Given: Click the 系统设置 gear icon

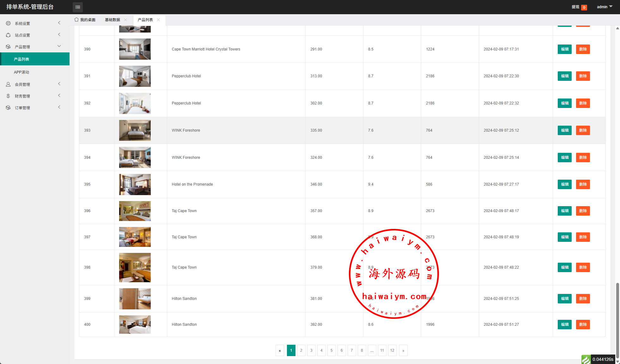Looking at the screenshot, I should pyautogui.click(x=8, y=23).
